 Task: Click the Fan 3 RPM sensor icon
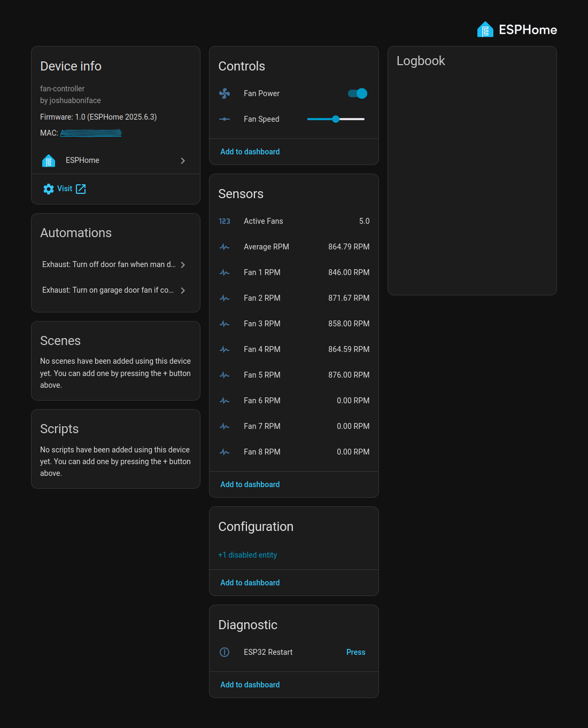pyautogui.click(x=225, y=324)
